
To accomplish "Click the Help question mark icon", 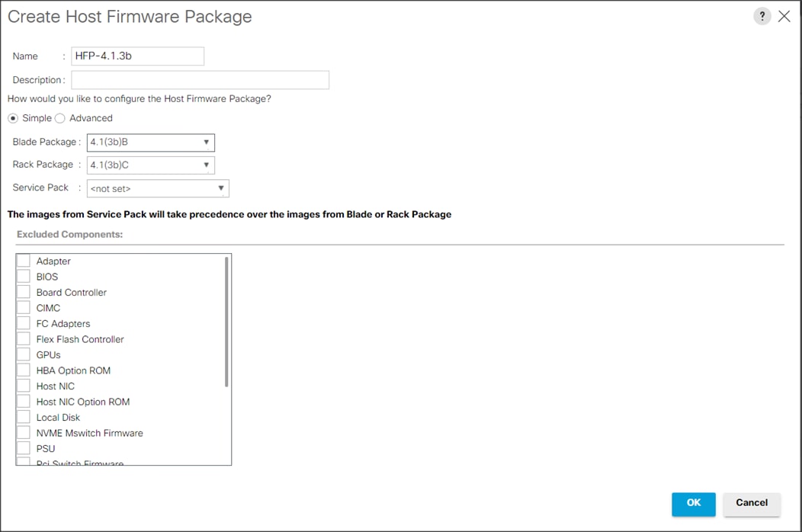I will [762, 15].
